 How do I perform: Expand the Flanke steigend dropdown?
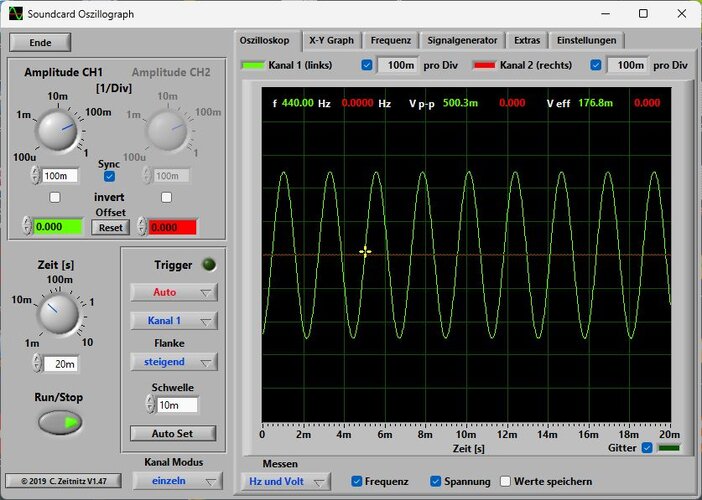coord(174,362)
